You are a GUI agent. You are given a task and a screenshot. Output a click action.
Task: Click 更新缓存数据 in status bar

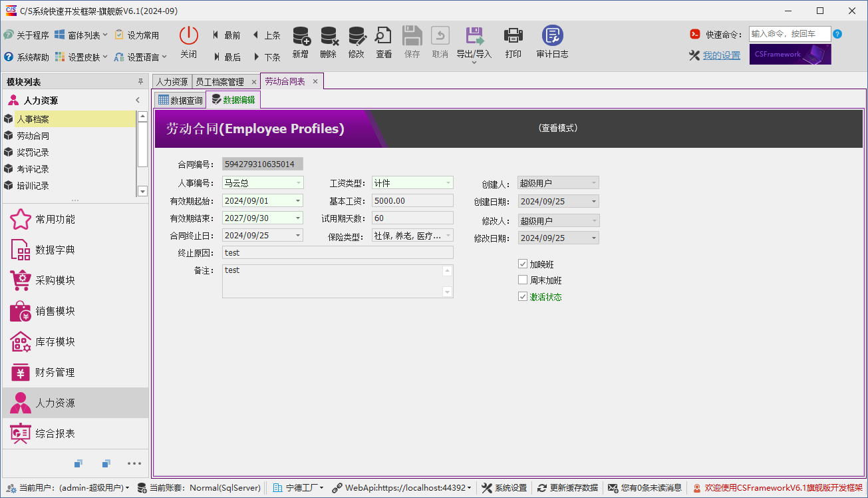(x=567, y=488)
